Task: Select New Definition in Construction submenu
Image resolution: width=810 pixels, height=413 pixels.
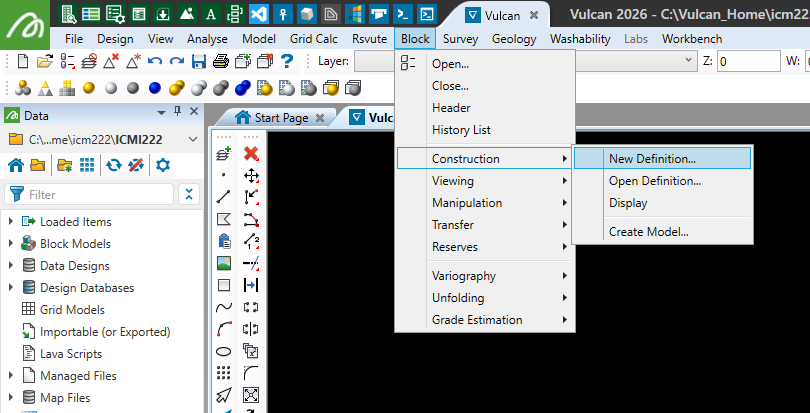Action: click(x=662, y=159)
